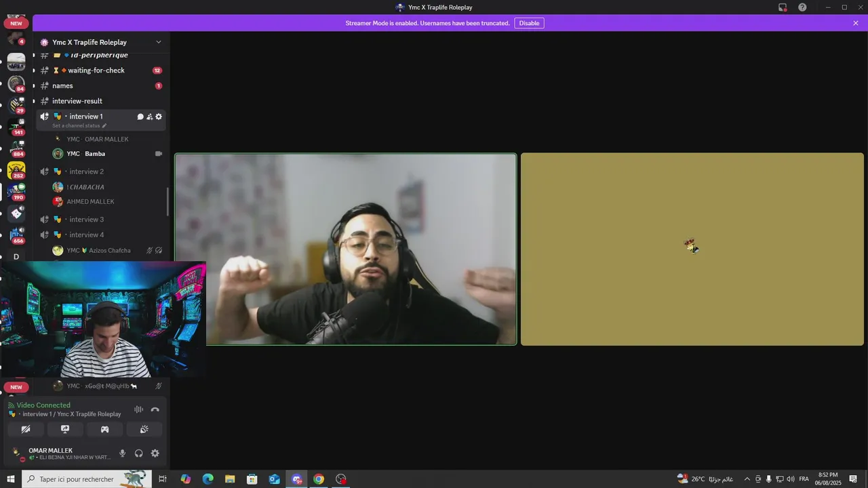Jump to NEW unread servers at top
This screenshot has height=488, width=868.
pos(16,23)
